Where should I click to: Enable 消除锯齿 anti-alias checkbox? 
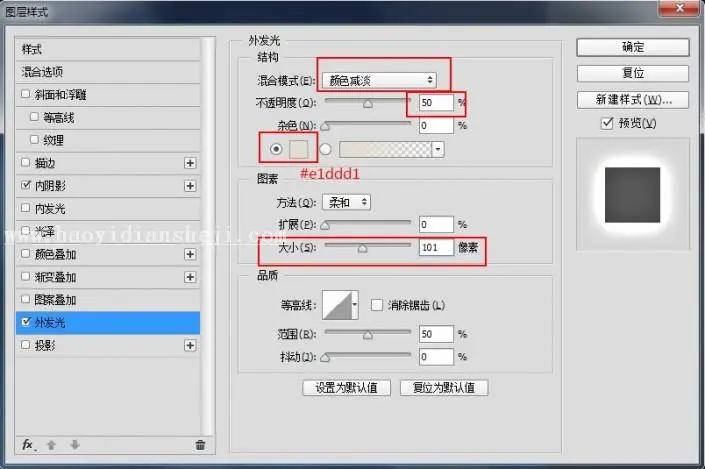(x=377, y=305)
